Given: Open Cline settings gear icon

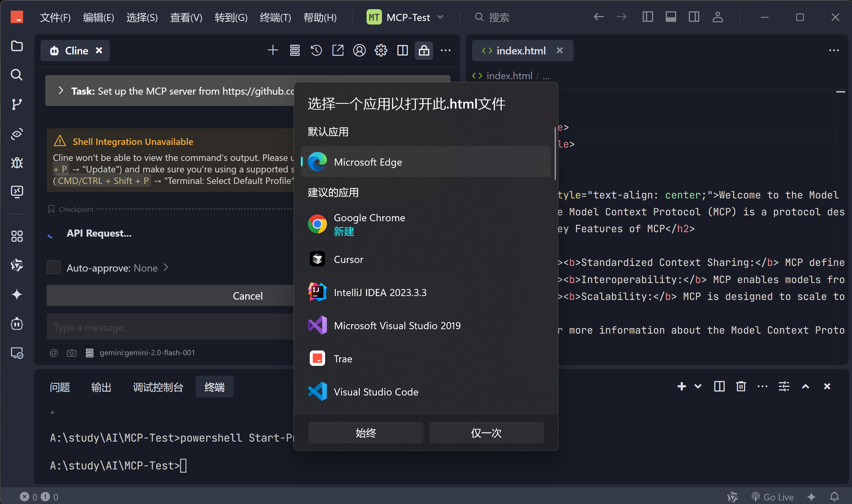Looking at the screenshot, I should pyautogui.click(x=381, y=51).
